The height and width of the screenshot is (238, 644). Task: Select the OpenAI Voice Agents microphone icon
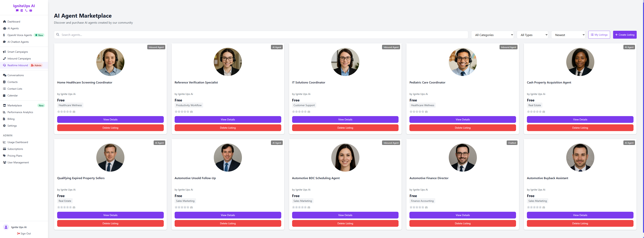[x=4, y=35]
